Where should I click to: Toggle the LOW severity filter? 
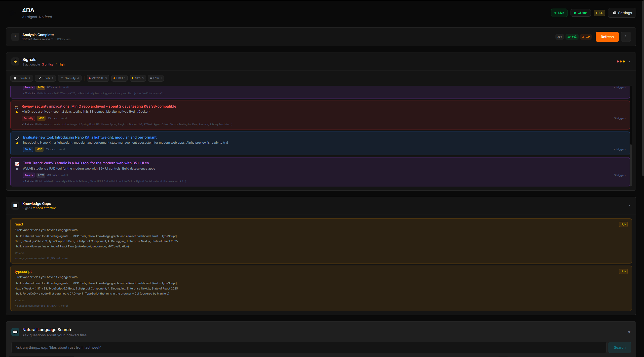pyautogui.click(x=156, y=78)
